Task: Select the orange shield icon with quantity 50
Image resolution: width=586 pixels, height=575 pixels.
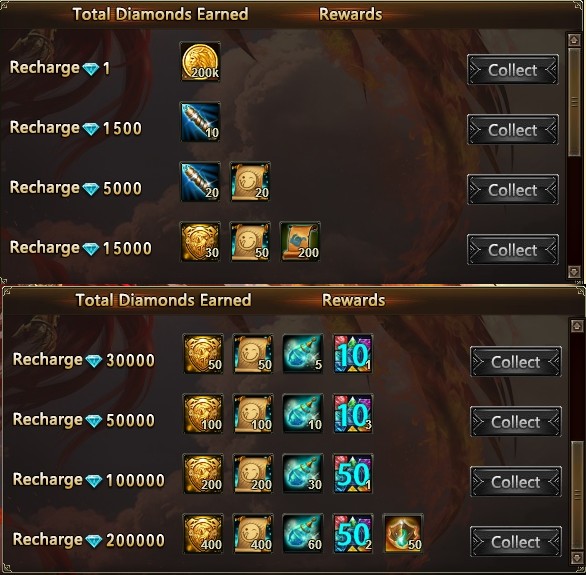Action: (x=403, y=534)
